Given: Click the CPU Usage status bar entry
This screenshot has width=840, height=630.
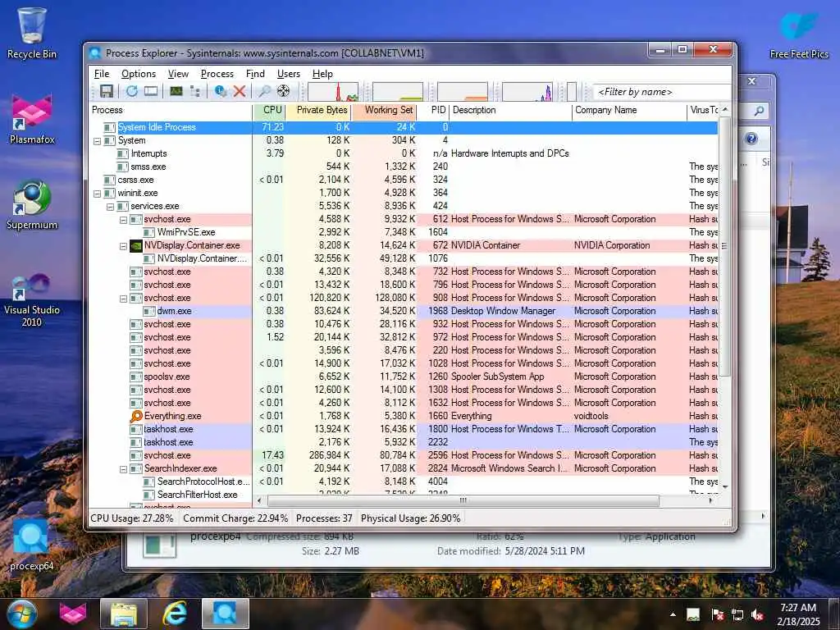Looking at the screenshot, I should 132,518.
